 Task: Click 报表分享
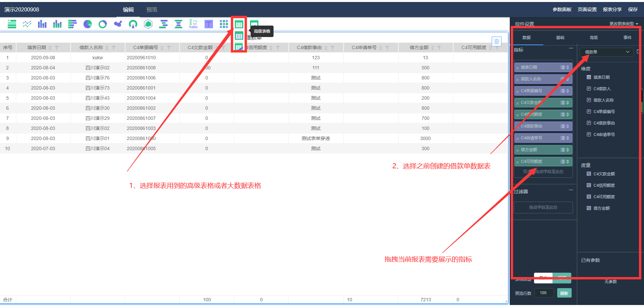click(612, 9)
